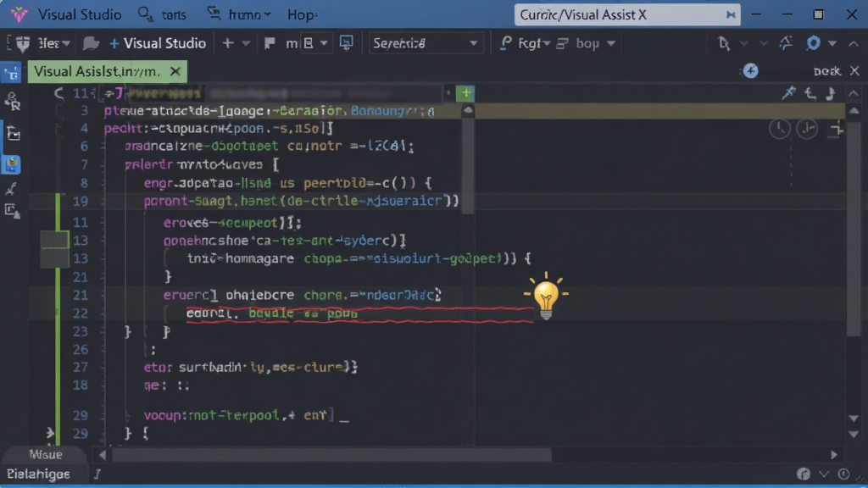The height and width of the screenshot is (488, 868).
Task: Click the Curric/Visual Assist X search box
Action: coord(627,15)
